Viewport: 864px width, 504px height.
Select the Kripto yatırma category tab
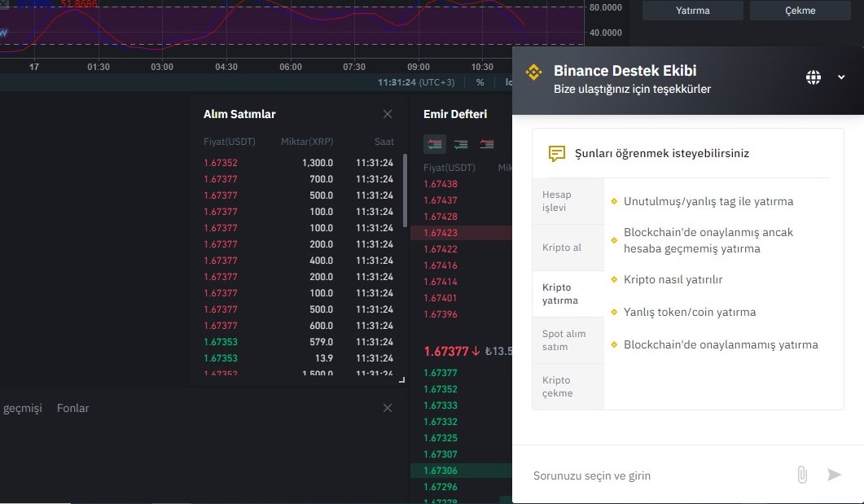tap(568, 294)
